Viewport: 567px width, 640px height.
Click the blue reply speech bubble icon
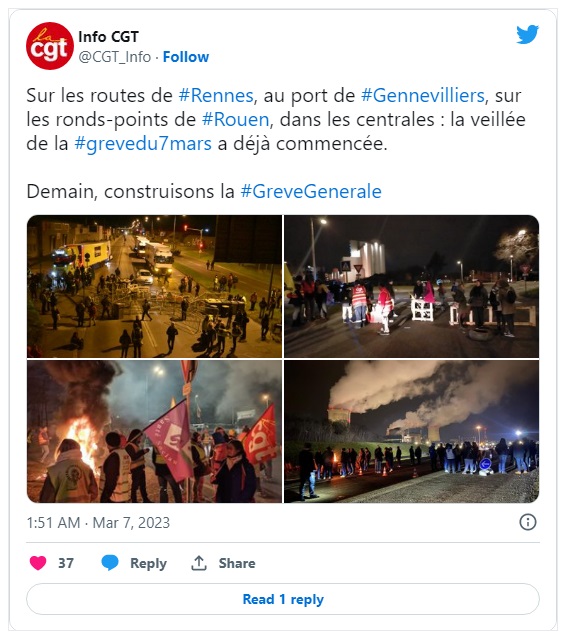pyautogui.click(x=109, y=563)
